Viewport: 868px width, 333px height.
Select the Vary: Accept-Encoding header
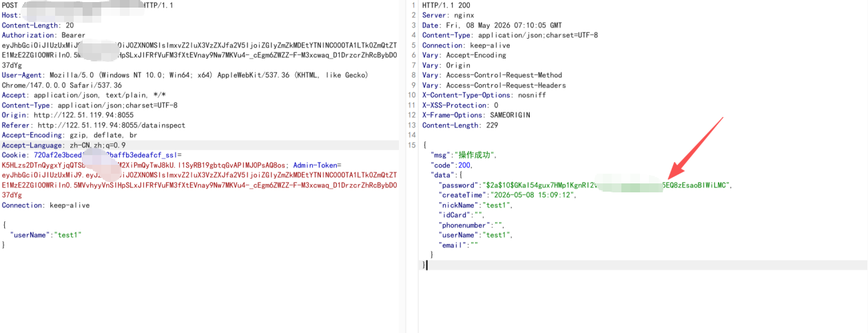pyautogui.click(x=464, y=55)
